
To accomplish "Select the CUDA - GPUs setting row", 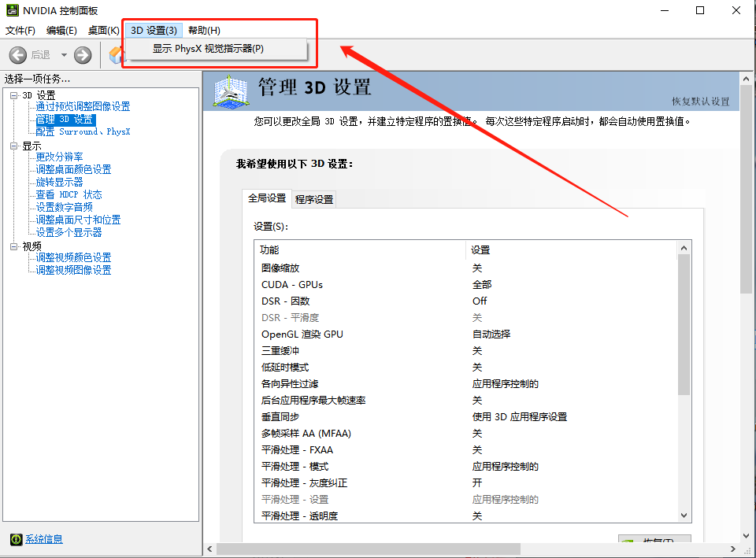I will point(465,285).
